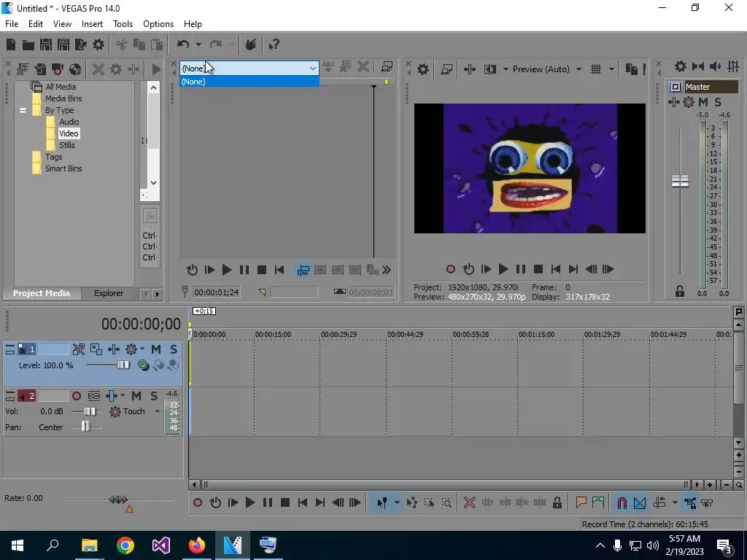
Task: Click the Undo arrow in the toolbar
Action: (x=183, y=44)
